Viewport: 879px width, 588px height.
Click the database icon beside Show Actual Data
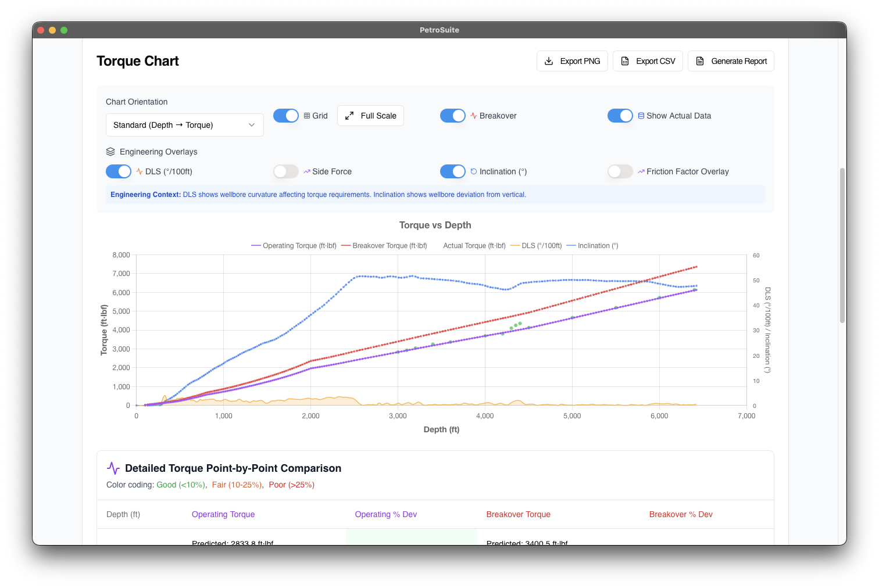[641, 116]
